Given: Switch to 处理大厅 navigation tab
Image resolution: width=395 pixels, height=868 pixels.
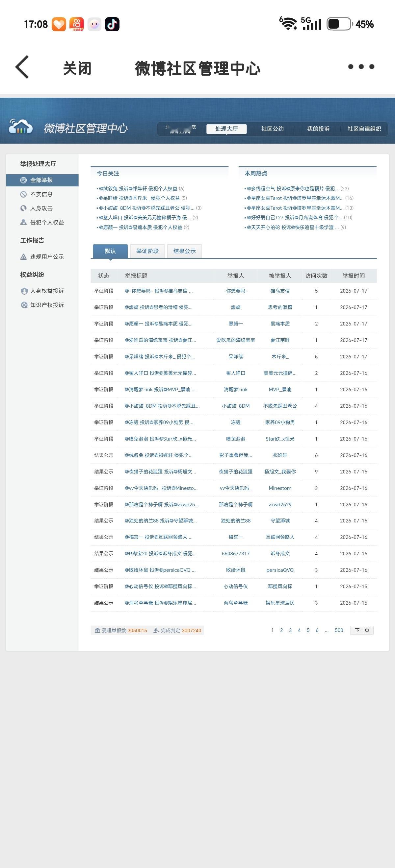Looking at the screenshot, I should click(226, 129).
